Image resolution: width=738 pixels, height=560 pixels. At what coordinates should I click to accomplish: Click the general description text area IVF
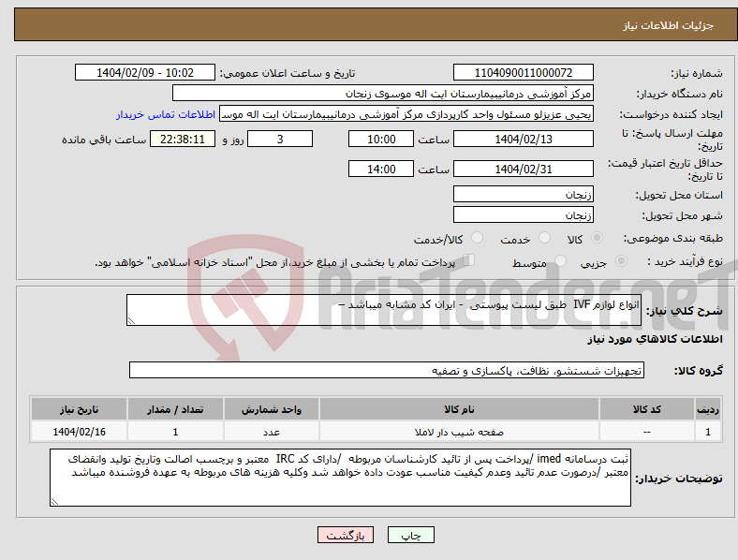point(384,310)
